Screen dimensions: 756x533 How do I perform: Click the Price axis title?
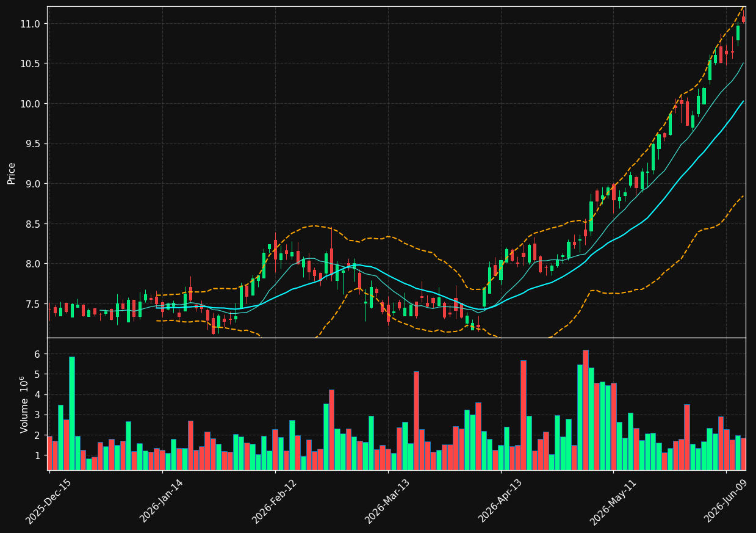click(12, 173)
